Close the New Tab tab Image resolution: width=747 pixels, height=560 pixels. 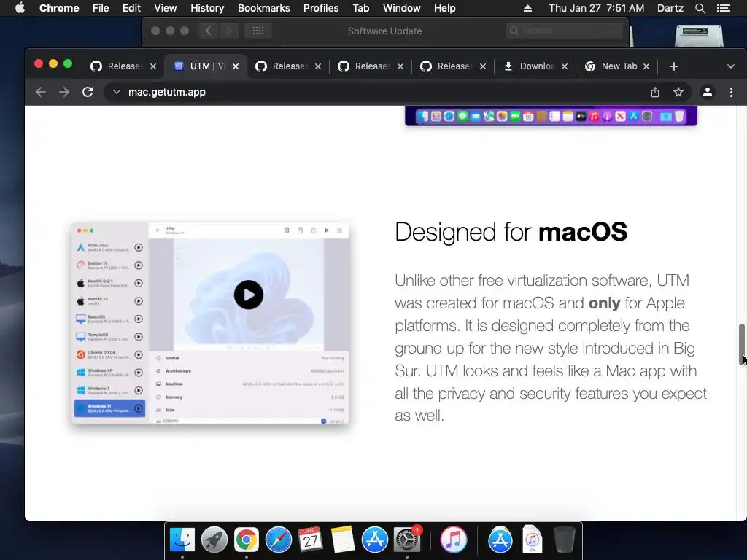pyautogui.click(x=646, y=66)
